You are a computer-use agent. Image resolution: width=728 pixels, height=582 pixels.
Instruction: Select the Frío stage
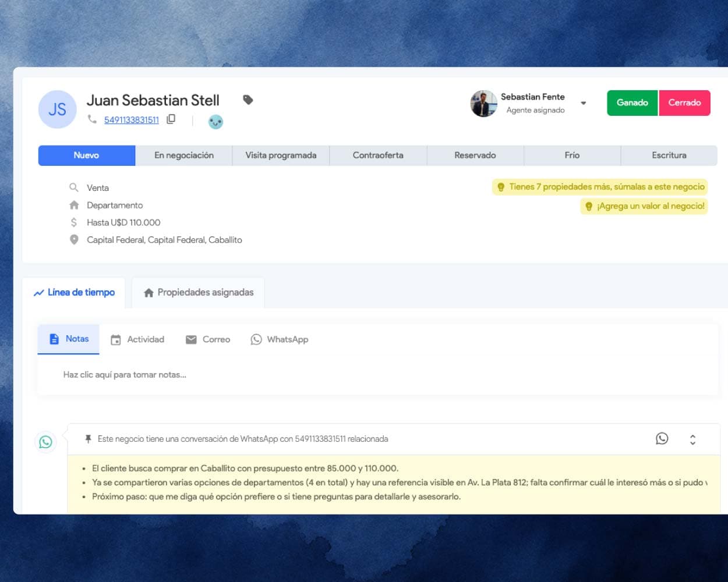click(x=572, y=155)
